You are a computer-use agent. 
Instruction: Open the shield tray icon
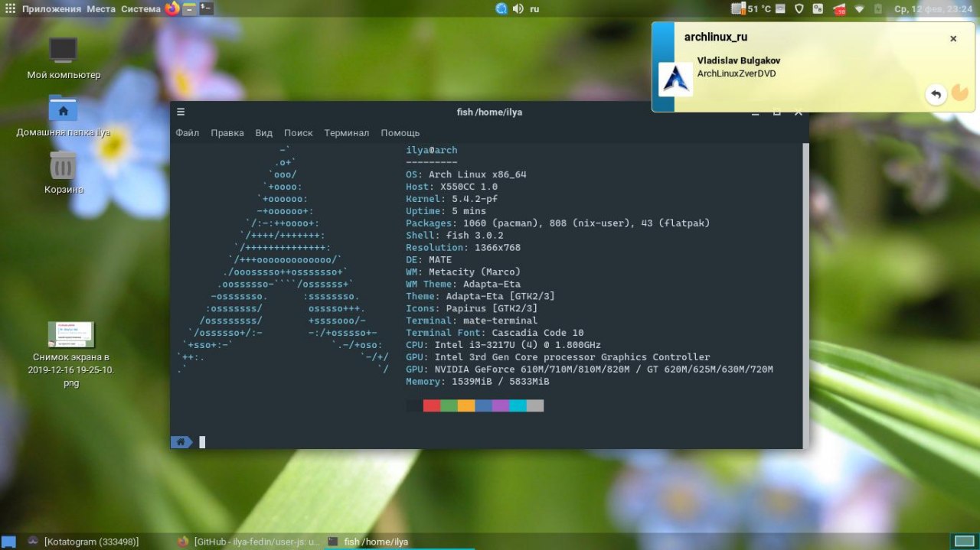[x=799, y=9]
